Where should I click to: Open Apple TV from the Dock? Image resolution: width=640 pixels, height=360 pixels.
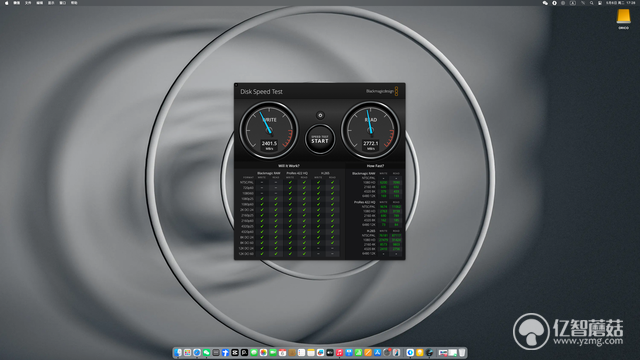click(330, 352)
